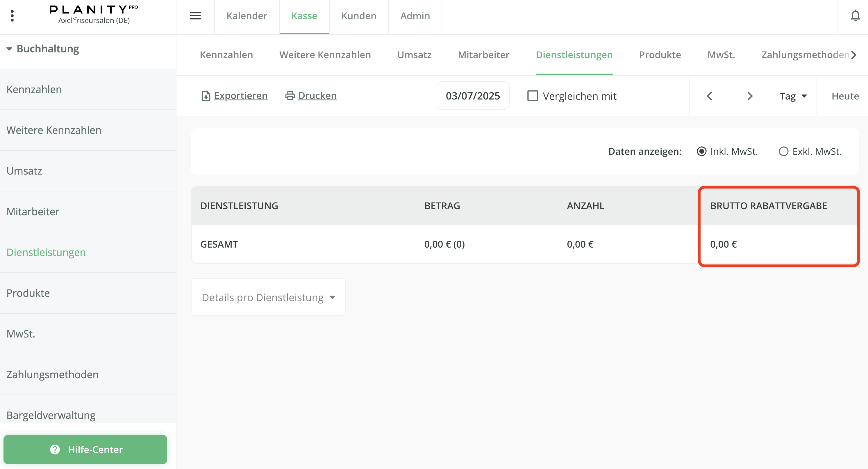The width and height of the screenshot is (868, 469).
Task: Open the Produkte report tab
Action: click(x=660, y=55)
